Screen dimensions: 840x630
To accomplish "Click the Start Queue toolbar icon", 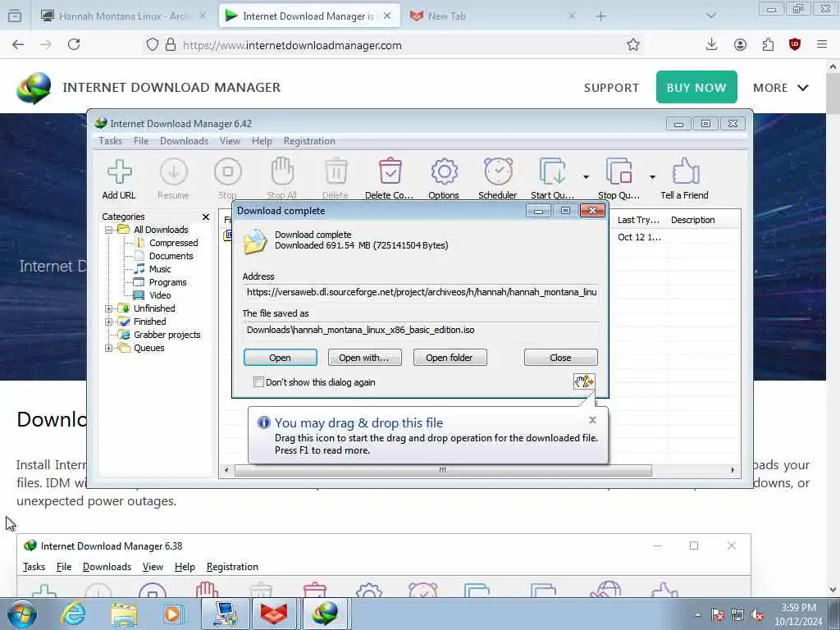I will pyautogui.click(x=552, y=179).
